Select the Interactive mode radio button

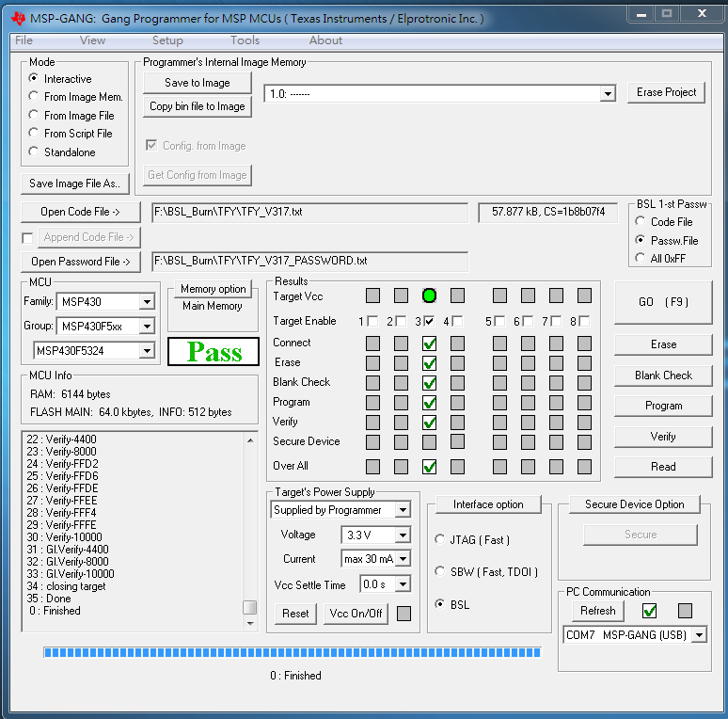pyautogui.click(x=34, y=78)
